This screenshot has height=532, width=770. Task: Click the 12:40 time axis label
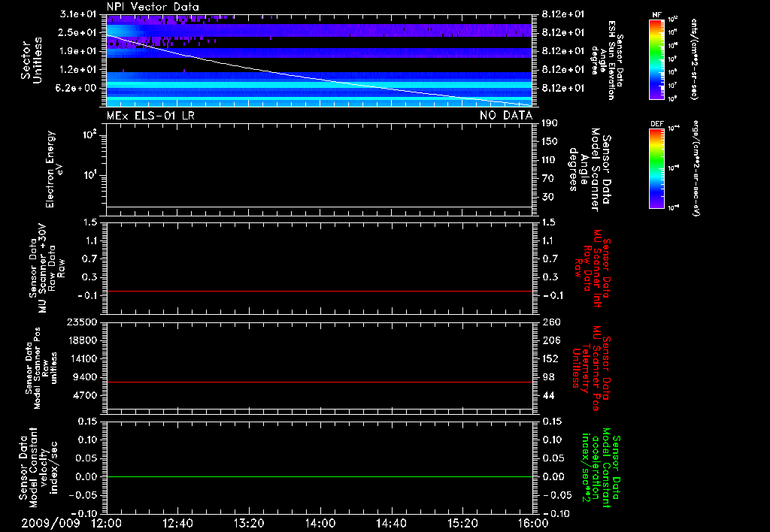click(177, 523)
